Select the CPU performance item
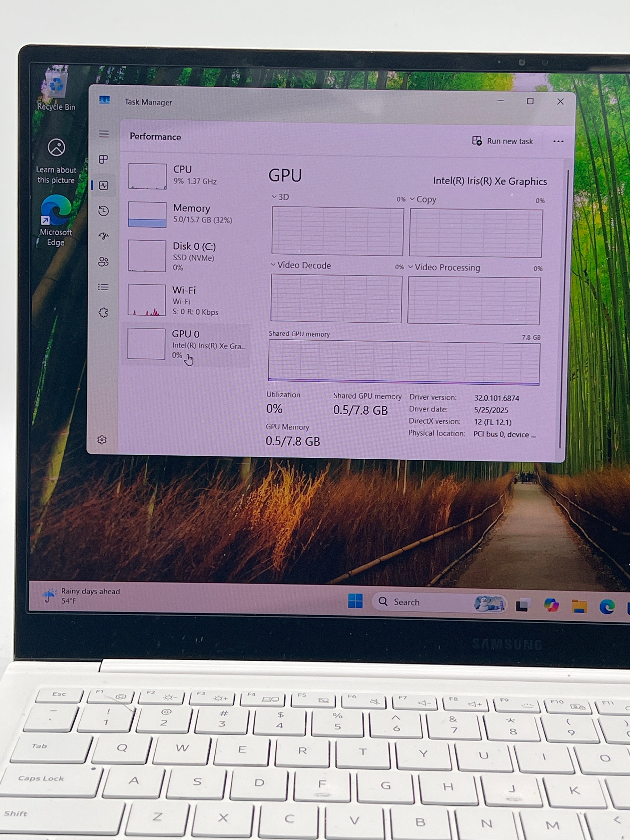This screenshot has height=840, width=630. (x=186, y=176)
